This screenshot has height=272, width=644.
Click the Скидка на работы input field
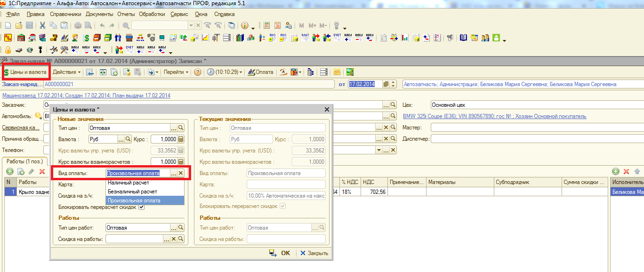click(134, 239)
